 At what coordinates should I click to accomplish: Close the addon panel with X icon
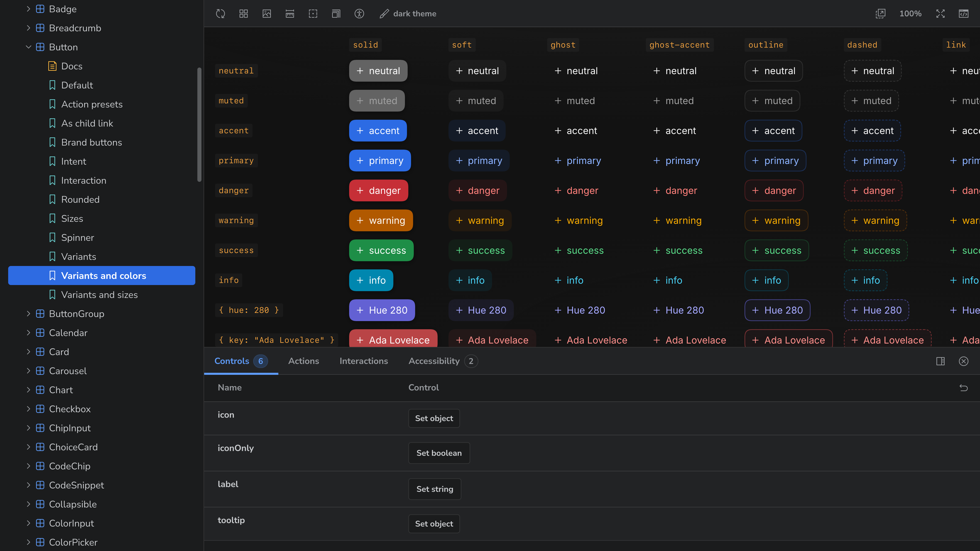point(964,361)
